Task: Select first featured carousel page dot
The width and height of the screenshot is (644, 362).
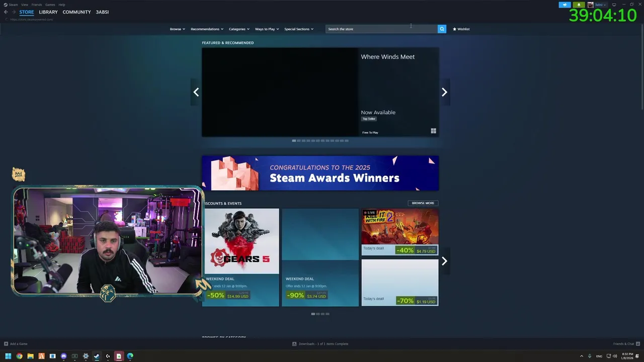Action: [294, 141]
